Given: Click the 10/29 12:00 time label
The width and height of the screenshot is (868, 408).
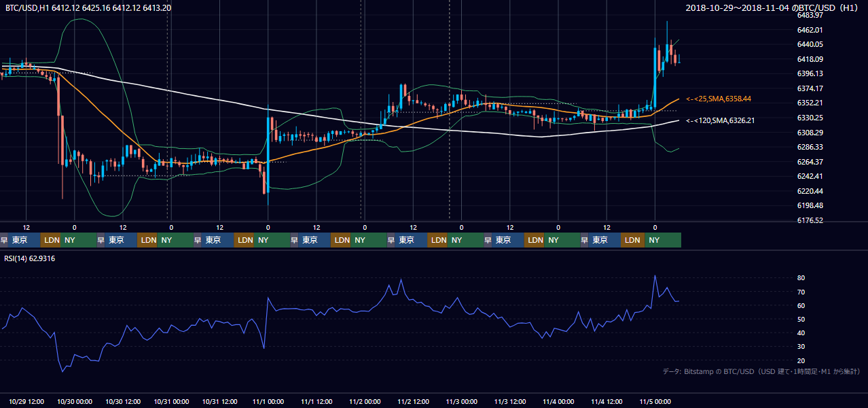Looking at the screenshot, I should click(26, 401).
